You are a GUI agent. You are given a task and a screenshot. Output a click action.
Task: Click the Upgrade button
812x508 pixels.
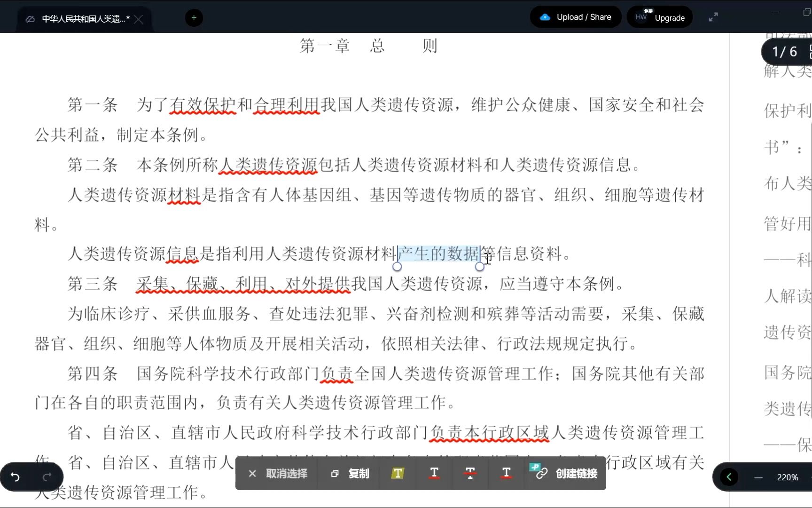pyautogui.click(x=660, y=17)
